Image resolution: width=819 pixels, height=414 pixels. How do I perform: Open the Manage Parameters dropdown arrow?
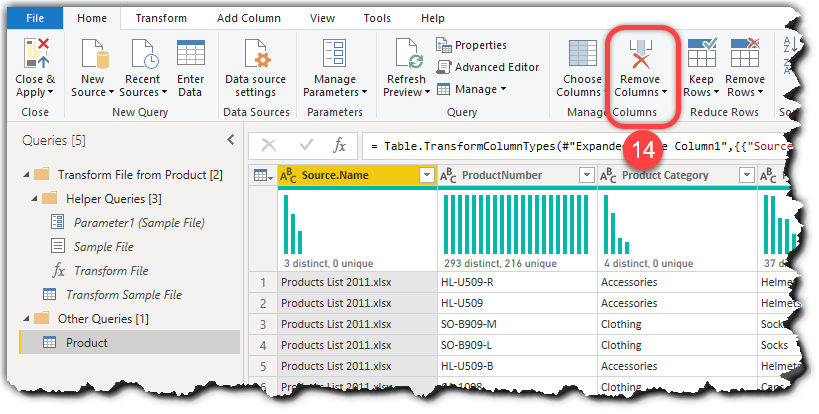tap(364, 92)
